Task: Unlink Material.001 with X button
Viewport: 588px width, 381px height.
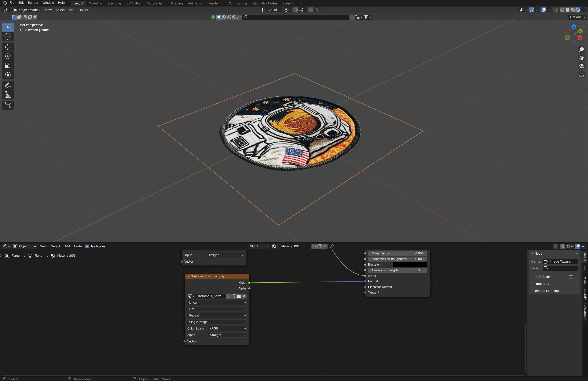Action: pos(325,246)
